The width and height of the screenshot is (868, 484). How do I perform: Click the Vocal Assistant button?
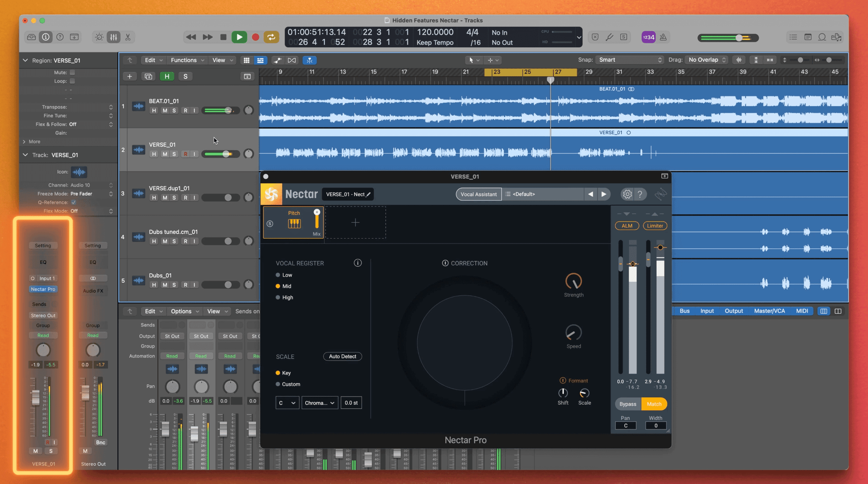pyautogui.click(x=478, y=194)
